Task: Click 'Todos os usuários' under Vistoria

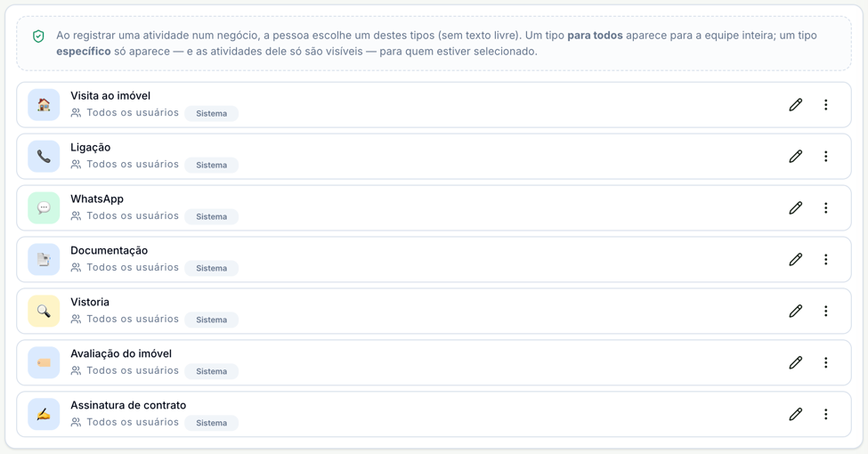Action: pos(133,319)
